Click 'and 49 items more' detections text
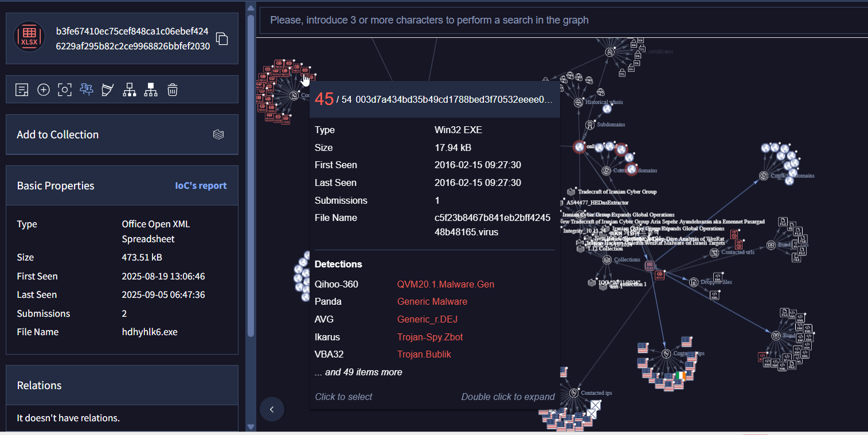Image resolution: width=868 pixels, height=435 pixels. 358,372
